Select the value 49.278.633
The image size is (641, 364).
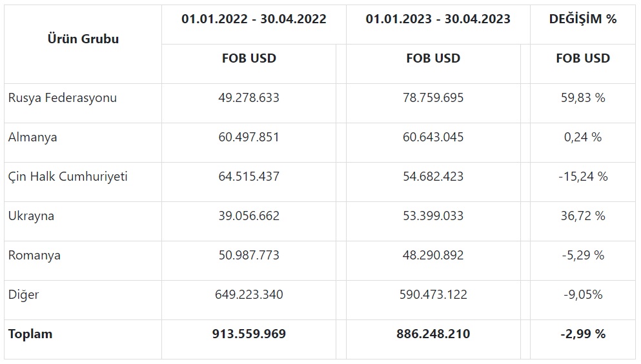pos(249,97)
